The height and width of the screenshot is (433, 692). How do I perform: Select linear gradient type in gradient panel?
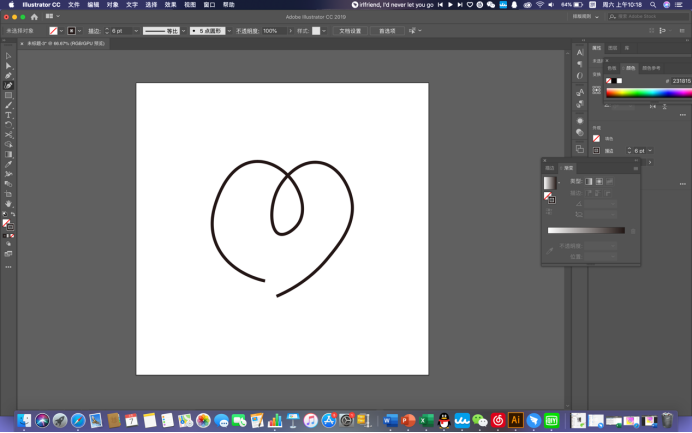[588, 181]
